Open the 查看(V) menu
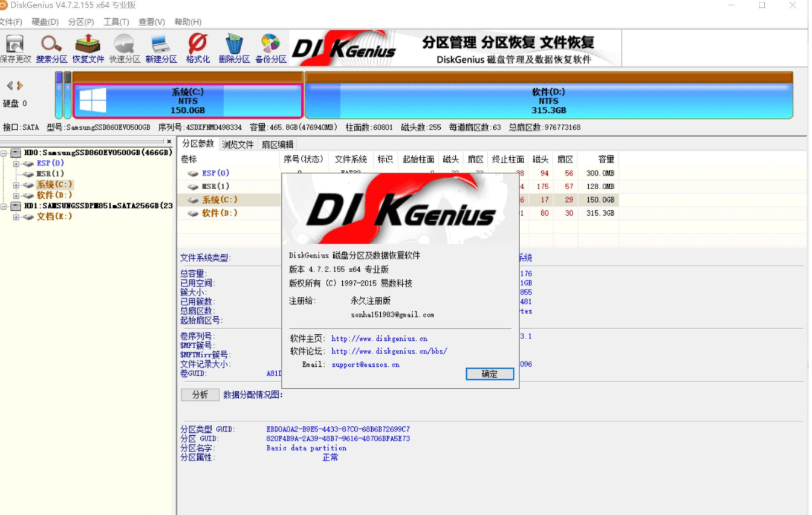The image size is (812, 515). [152, 22]
